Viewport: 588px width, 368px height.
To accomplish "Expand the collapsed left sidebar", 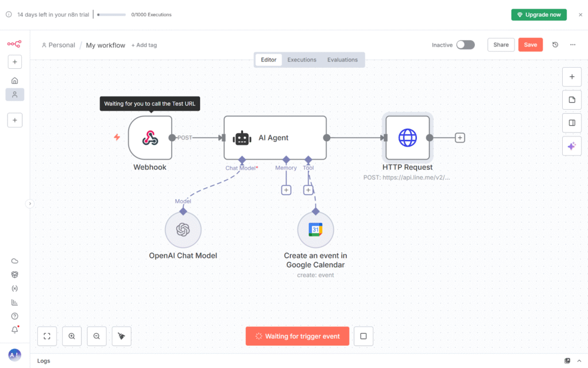I will 30,203.
